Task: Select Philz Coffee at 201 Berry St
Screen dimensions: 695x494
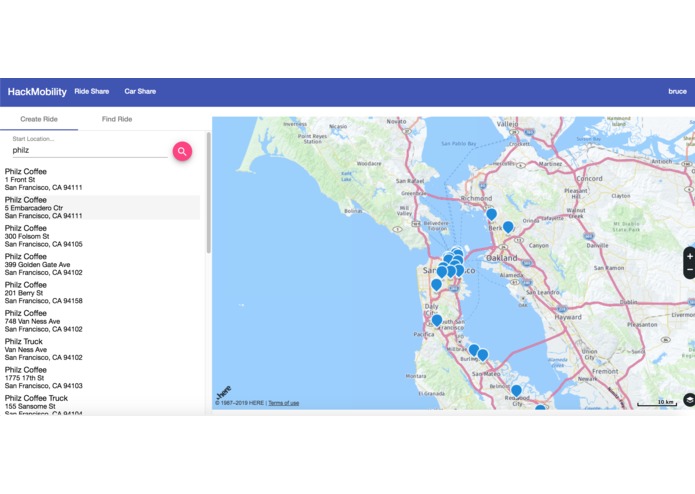Action: click(102, 293)
